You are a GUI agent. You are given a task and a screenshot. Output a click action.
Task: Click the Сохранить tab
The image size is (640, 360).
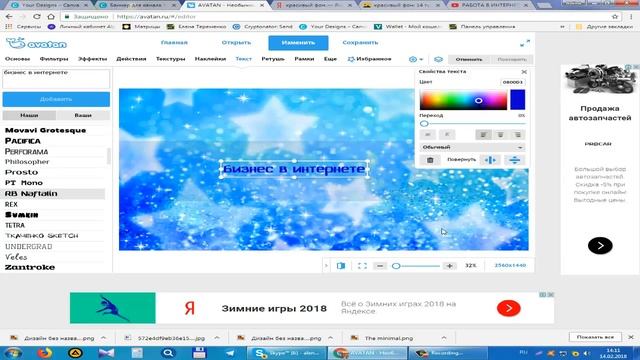click(x=360, y=42)
